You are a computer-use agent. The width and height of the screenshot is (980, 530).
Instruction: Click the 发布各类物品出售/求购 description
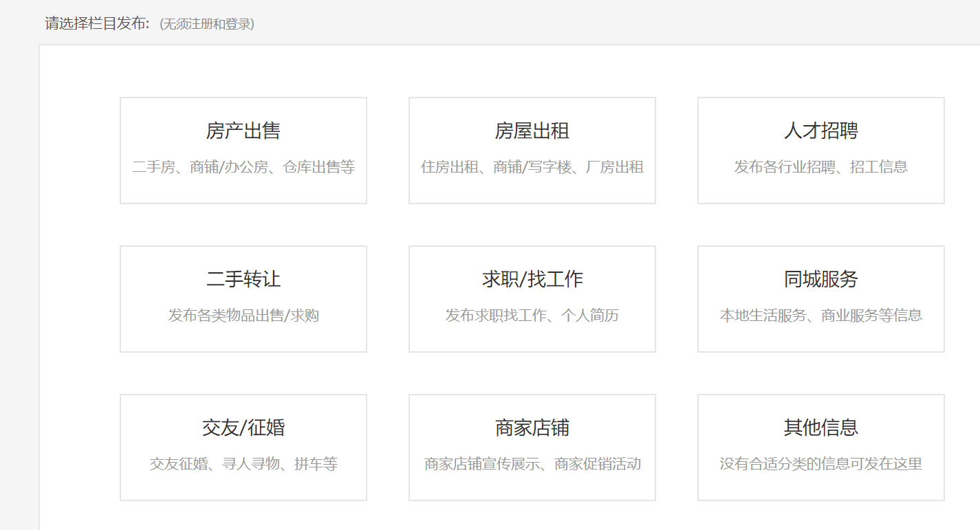243,316
